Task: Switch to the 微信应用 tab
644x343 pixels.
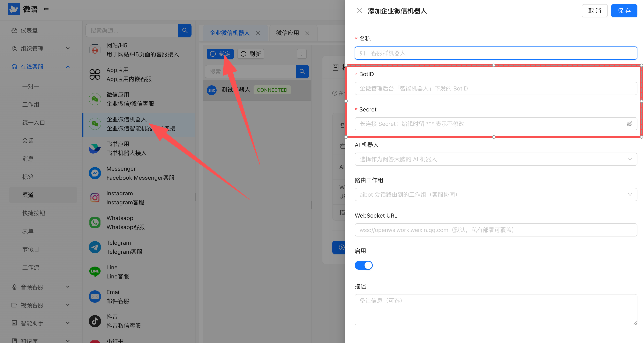Action: (x=287, y=33)
